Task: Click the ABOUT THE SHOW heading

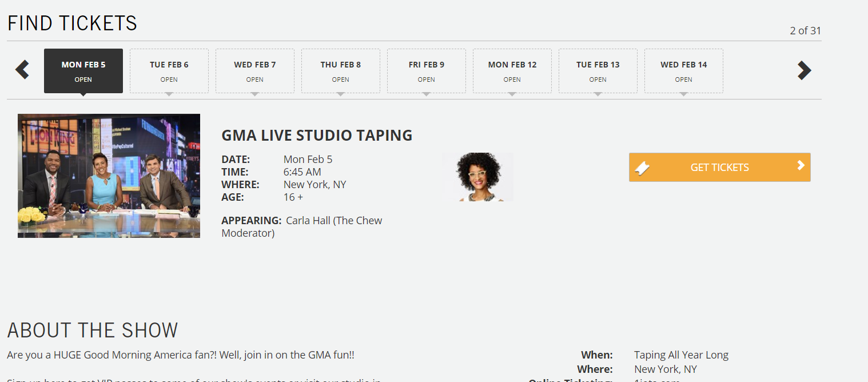Action: (x=93, y=331)
